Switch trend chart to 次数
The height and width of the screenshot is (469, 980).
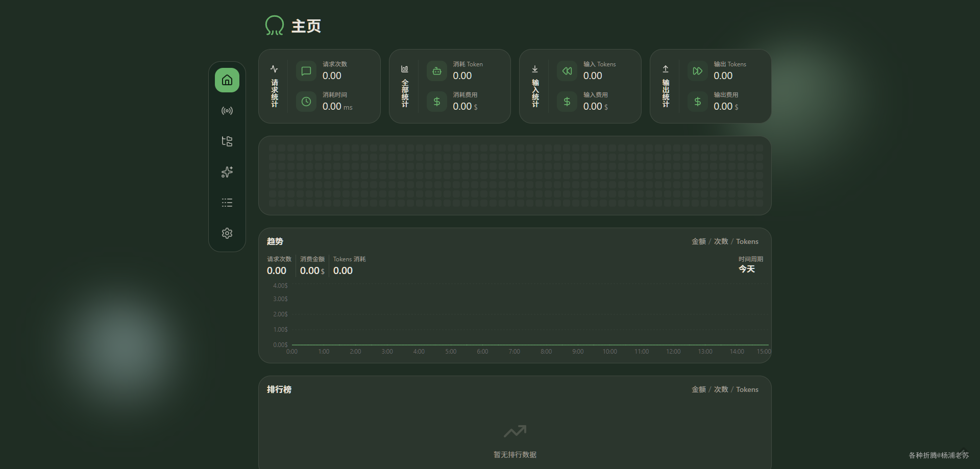tap(721, 241)
